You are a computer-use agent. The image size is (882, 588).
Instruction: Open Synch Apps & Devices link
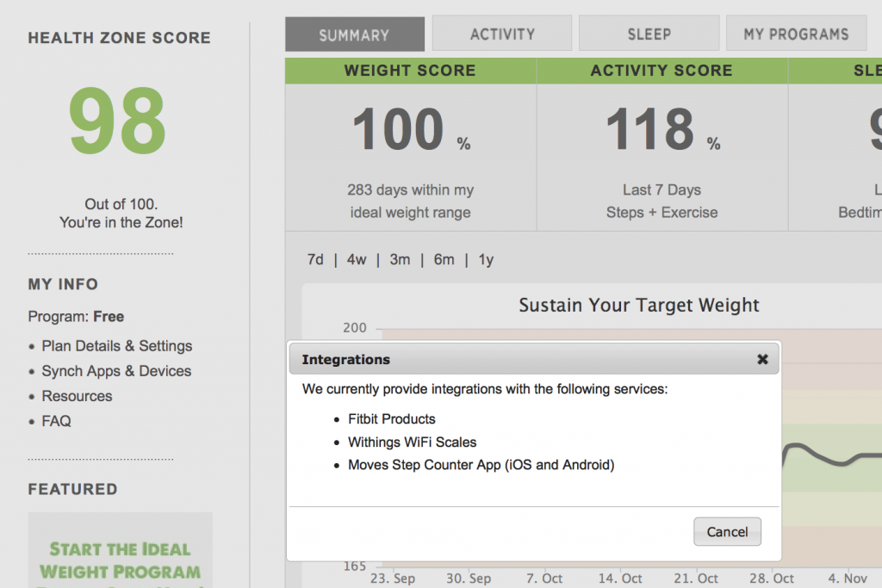(116, 371)
